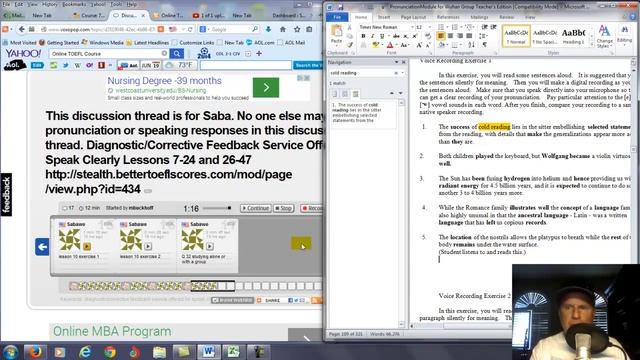Browse search results tab in Navigation pane
640x360 pixels.
356,93
